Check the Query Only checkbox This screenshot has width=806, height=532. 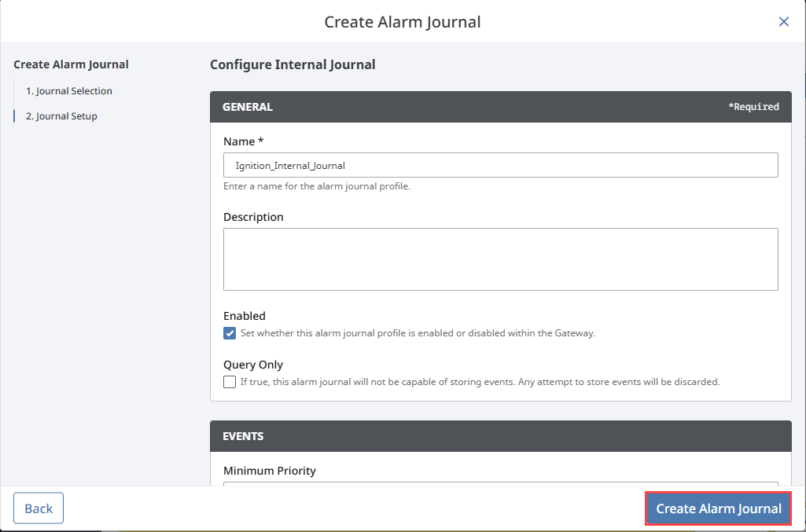[x=230, y=382]
